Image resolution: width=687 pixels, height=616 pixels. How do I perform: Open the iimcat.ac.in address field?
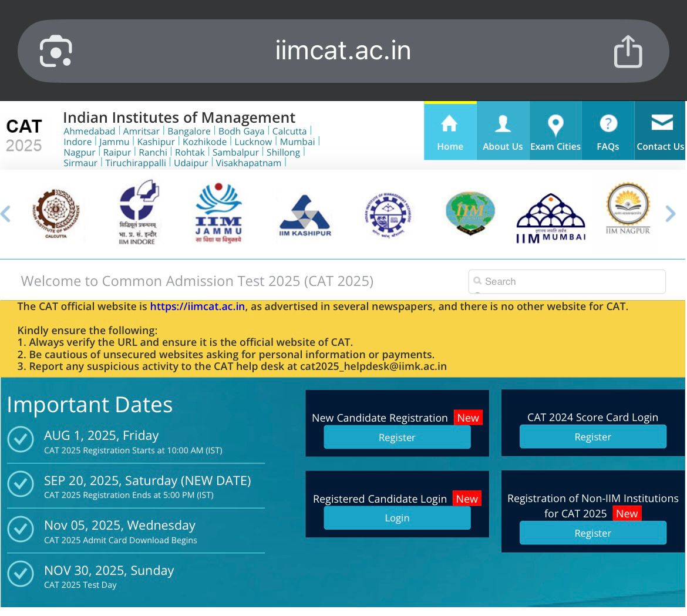pos(343,51)
